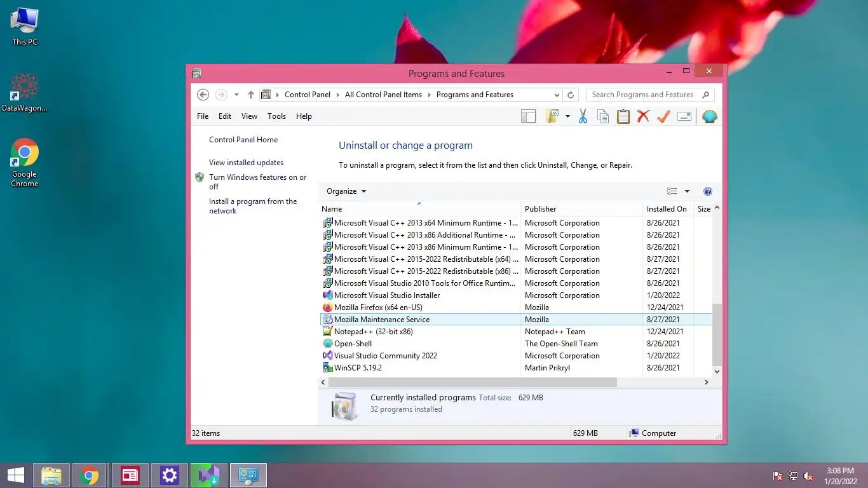Expand arrow after All Control Panel Items
The width and height of the screenshot is (868, 488).
coord(430,95)
